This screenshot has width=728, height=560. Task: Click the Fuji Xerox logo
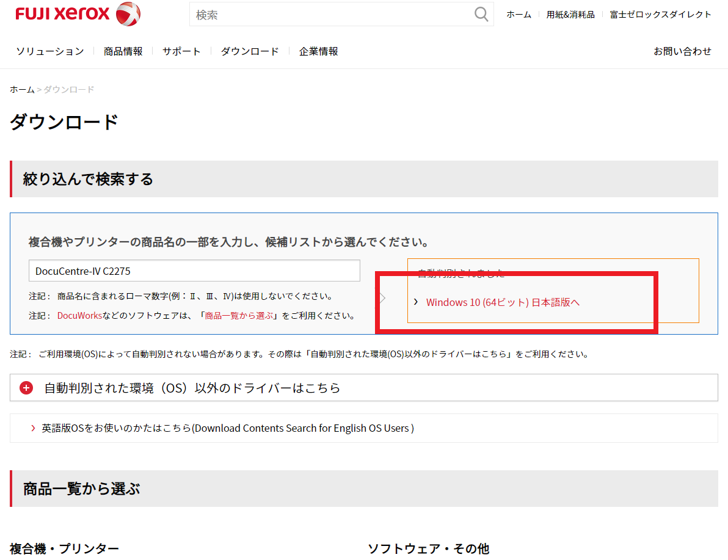click(78, 14)
